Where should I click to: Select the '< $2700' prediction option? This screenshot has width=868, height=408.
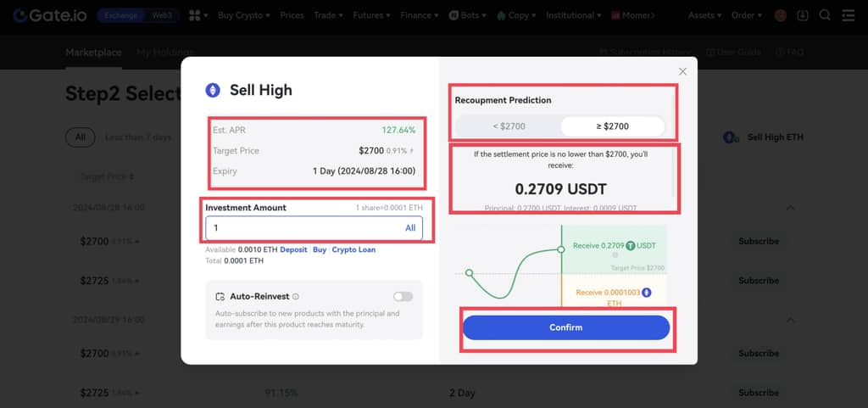[x=509, y=126]
